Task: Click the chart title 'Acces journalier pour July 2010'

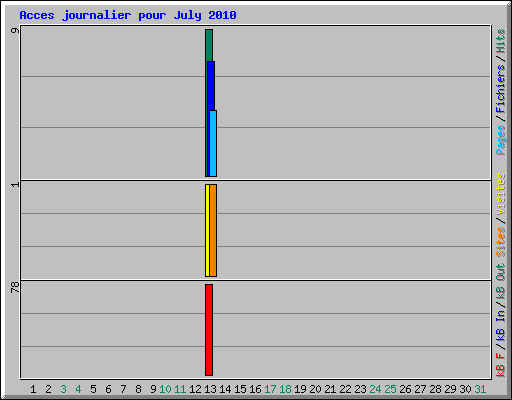Action: coord(128,15)
